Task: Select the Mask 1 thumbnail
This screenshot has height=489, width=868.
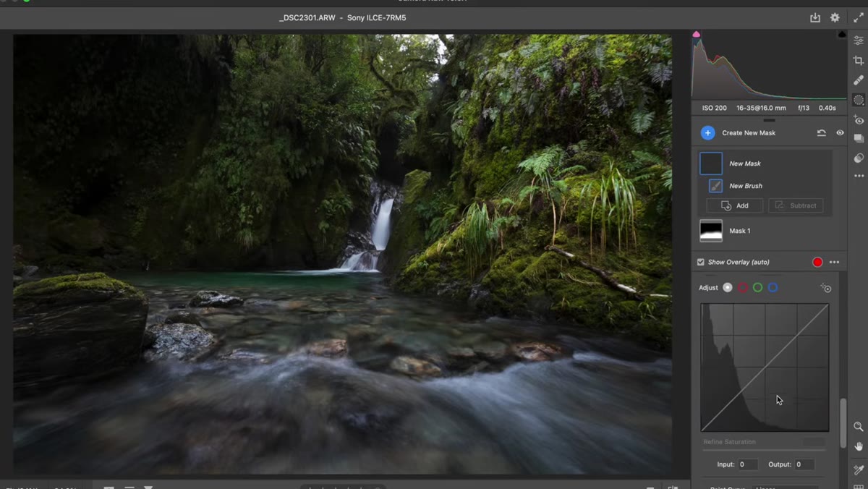Action: point(711,231)
